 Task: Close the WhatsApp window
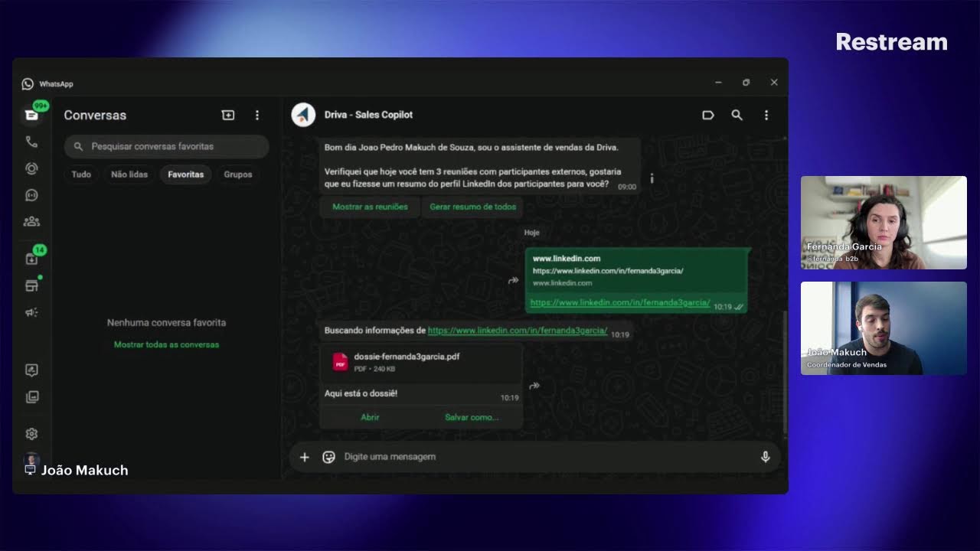[774, 83]
